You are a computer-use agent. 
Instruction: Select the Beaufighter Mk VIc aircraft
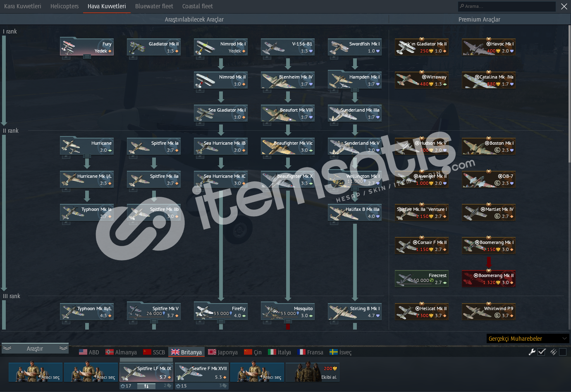pyautogui.click(x=288, y=146)
